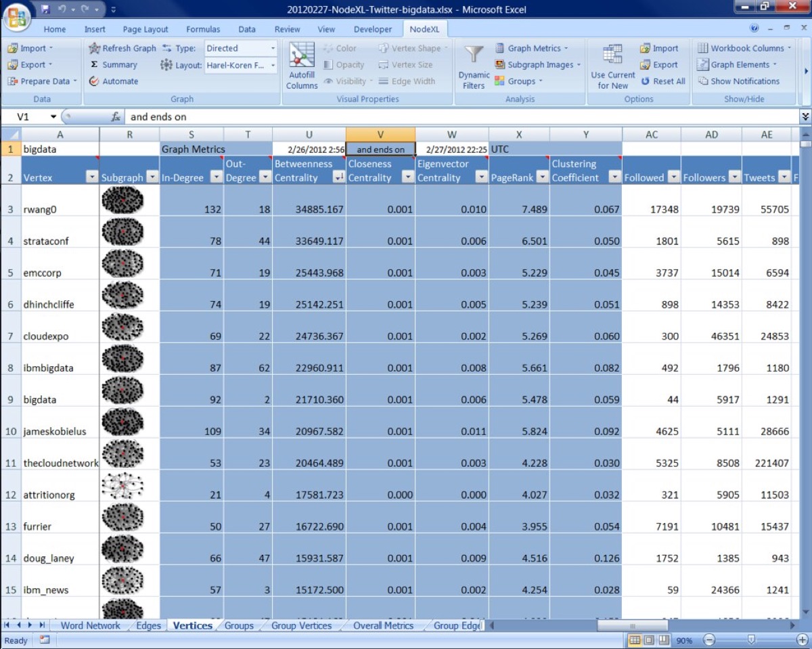812x649 pixels.
Task: Click Show Notifications
Action: [738, 81]
